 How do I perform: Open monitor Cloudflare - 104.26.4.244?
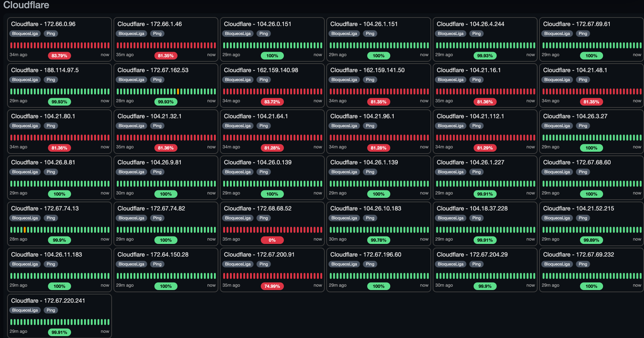point(485,39)
